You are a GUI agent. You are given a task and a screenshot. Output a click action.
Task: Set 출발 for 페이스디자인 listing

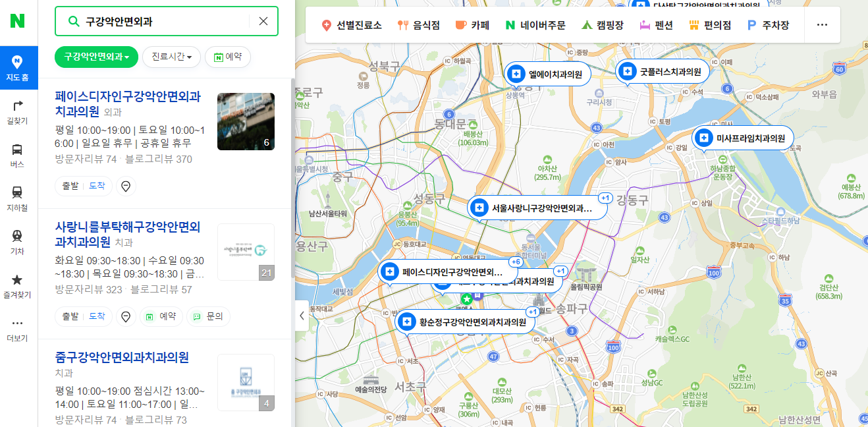70,186
